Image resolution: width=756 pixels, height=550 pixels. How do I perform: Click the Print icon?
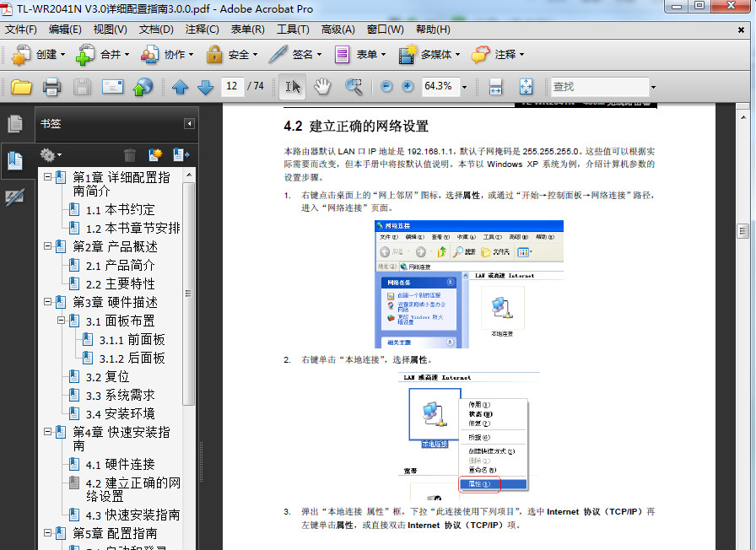pyautogui.click(x=51, y=87)
